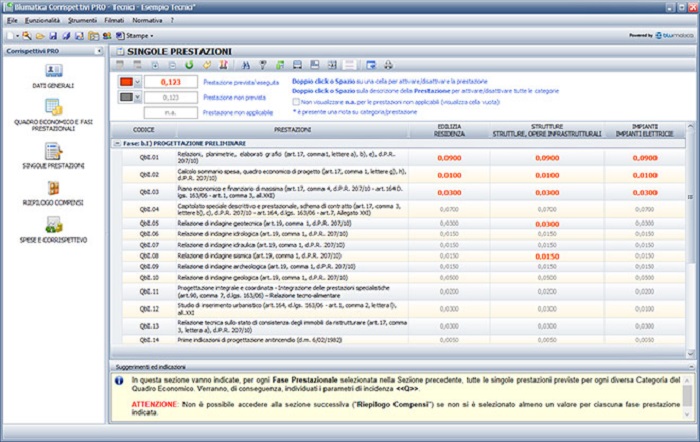Click the binoculars search icon
The image size is (700, 442).
[247, 64]
